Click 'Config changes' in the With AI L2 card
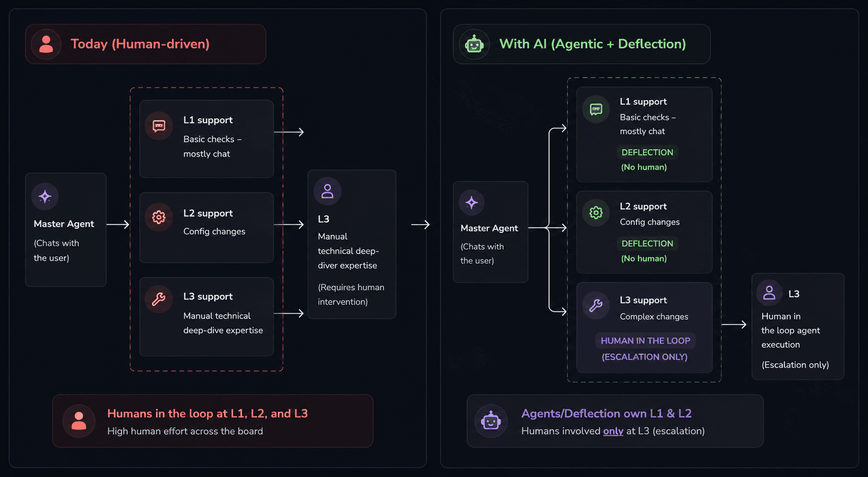Image resolution: width=868 pixels, height=477 pixels. click(649, 222)
